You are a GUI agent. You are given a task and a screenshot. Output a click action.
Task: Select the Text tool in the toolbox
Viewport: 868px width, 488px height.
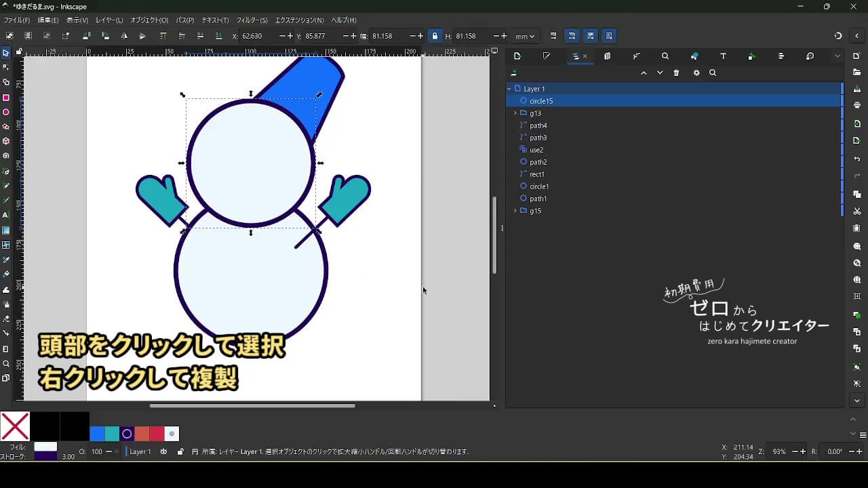[x=6, y=215]
